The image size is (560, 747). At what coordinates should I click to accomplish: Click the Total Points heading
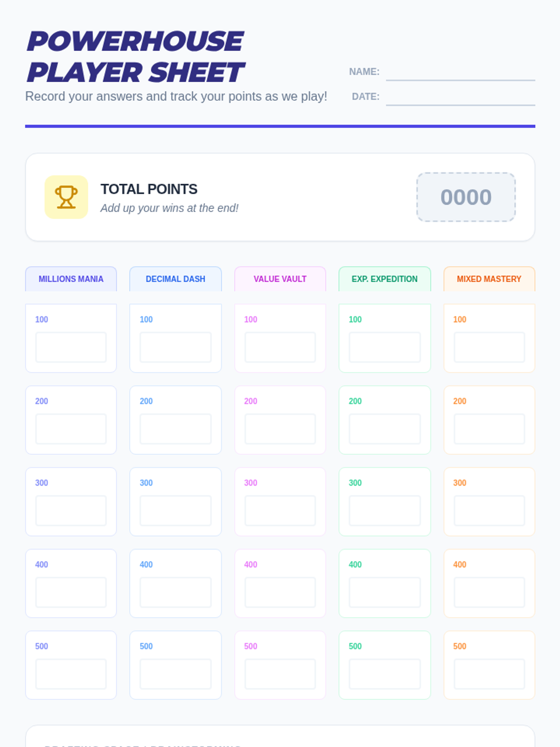pyautogui.click(x=149, y=189)
